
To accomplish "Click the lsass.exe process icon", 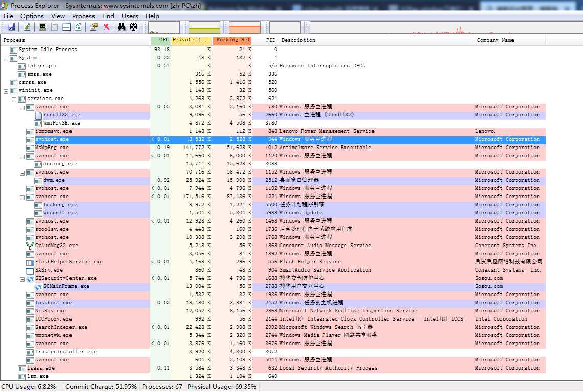I will pyautogui.click(x=22, y=369).
